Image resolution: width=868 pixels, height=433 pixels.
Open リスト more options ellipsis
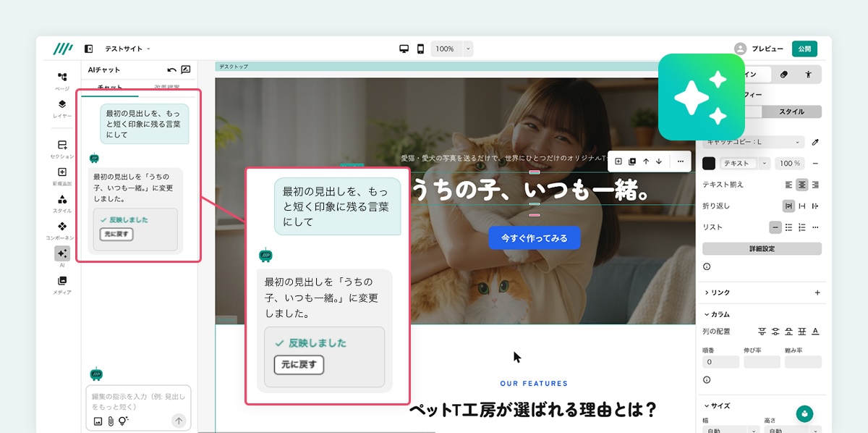point(815,227)
